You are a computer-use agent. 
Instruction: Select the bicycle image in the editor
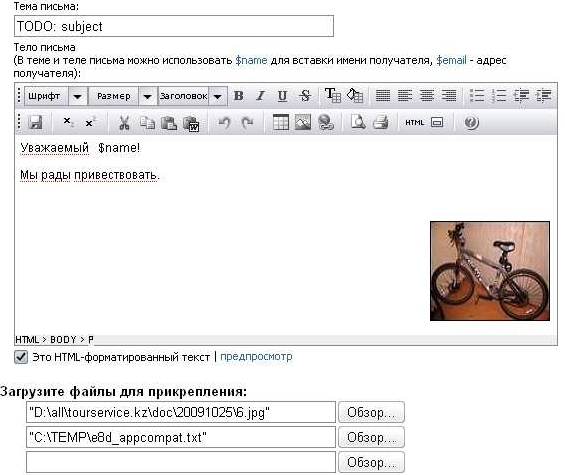click(490, 271)
